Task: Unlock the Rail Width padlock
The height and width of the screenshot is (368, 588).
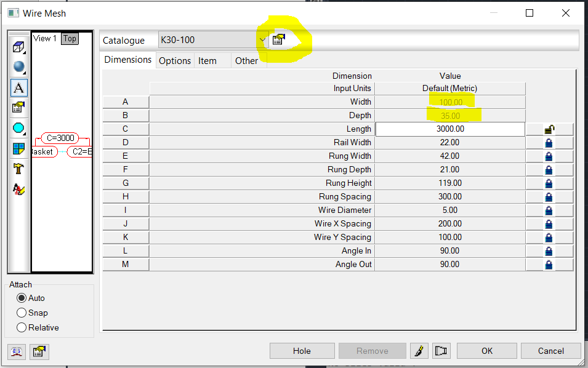Action: pos(549,142)
